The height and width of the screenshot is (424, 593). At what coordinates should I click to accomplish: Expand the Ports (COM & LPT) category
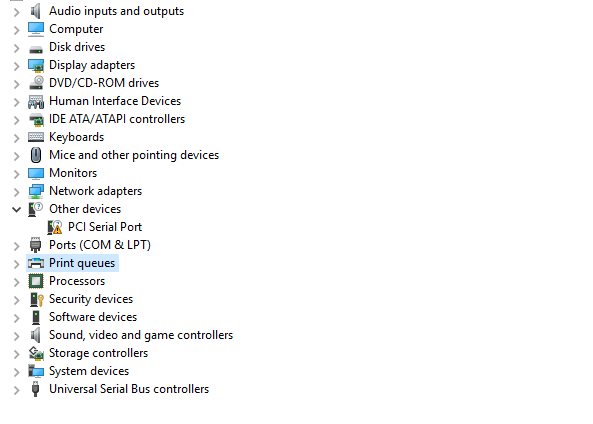point(16,246)
